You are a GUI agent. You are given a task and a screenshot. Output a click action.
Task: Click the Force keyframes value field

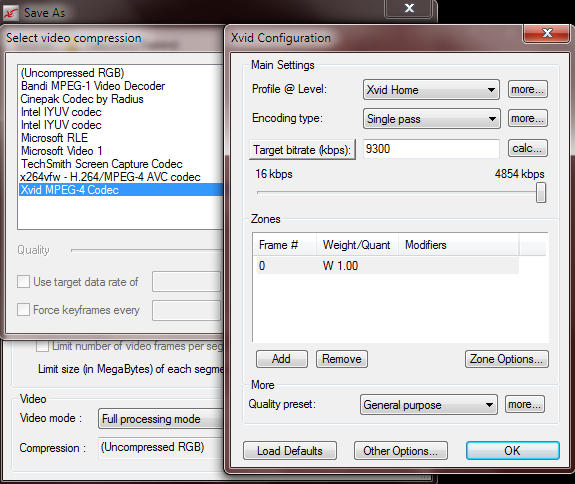(186, 310)
